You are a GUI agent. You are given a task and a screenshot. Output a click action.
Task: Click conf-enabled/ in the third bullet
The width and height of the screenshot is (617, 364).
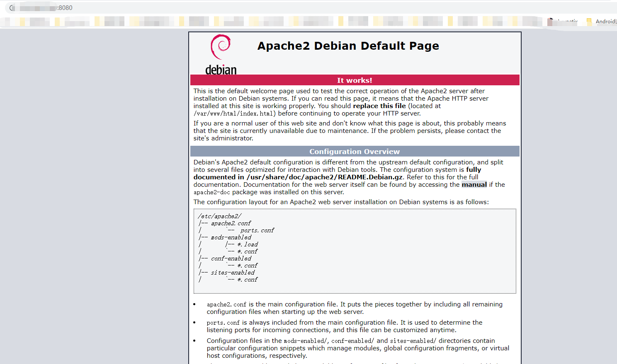[x=352, y=341]
